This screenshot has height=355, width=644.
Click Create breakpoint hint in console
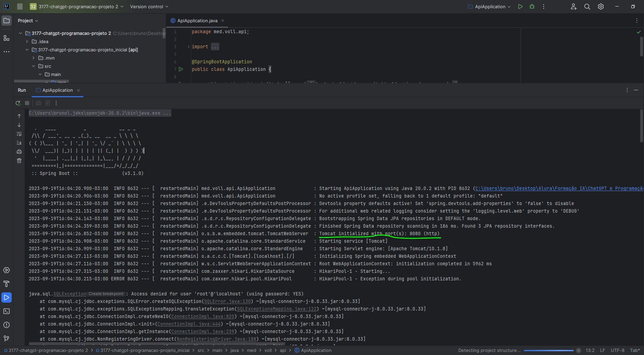(x=106, y=294)
